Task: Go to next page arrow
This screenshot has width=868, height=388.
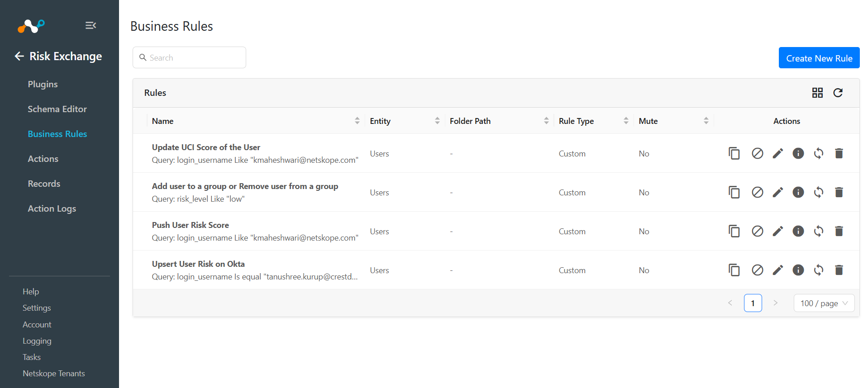Action: pos(776,303)
